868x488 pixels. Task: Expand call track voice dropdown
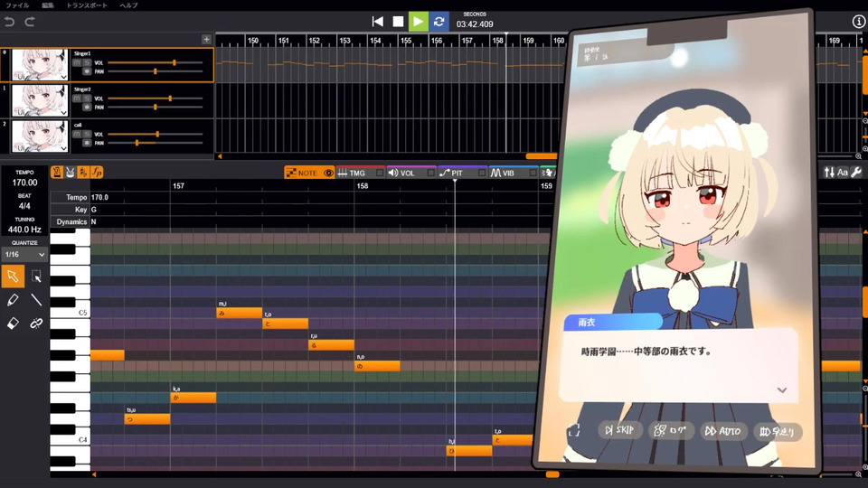[x=64, y=147]
